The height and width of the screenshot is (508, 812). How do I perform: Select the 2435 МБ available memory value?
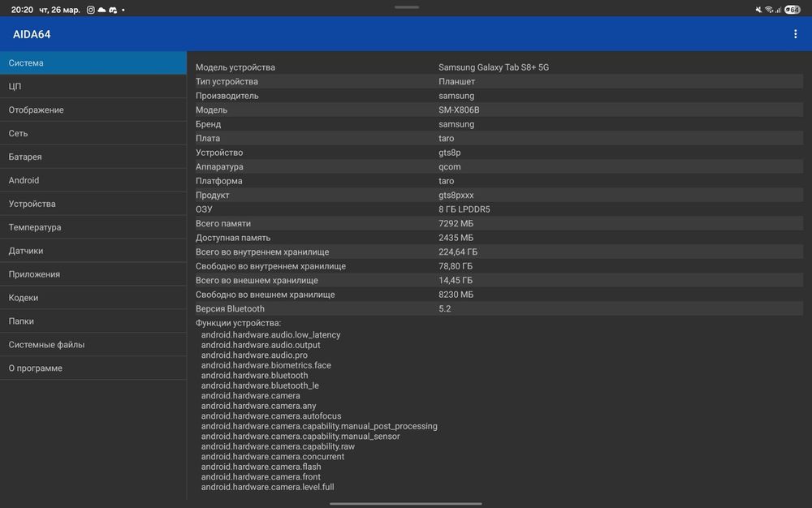coord(456,238)
